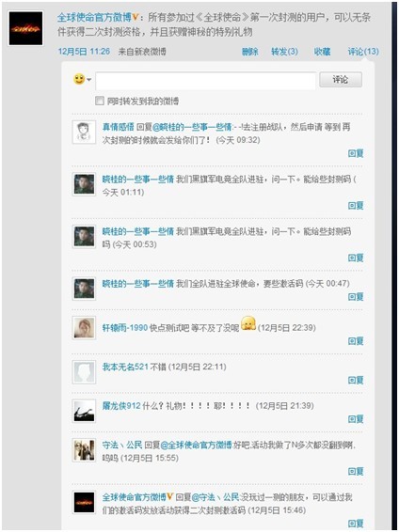View 真情感悟's sketch avatar
Image resolution: width=399 pixels, height=532 pixels.
(x=84, y=132)
